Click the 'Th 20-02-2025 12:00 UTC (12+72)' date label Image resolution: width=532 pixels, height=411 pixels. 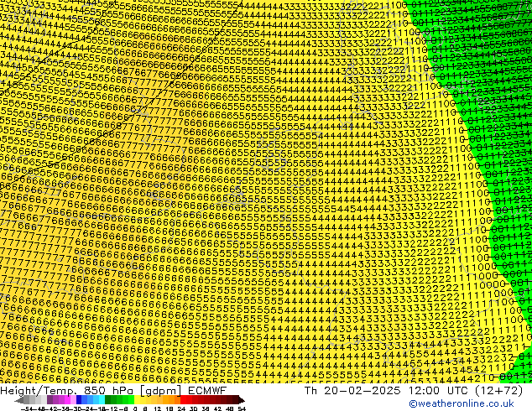point(414,390)
